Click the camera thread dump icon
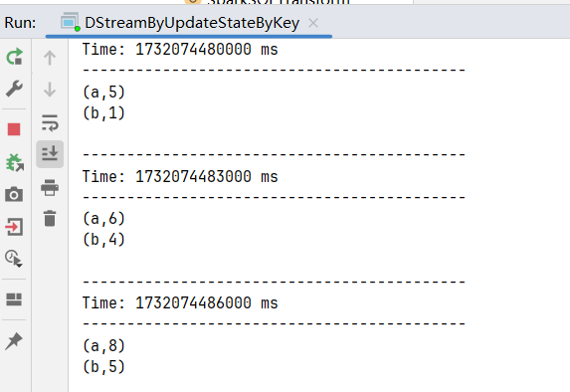This screenshot has width=570, height=392. (x=14, y=195)
